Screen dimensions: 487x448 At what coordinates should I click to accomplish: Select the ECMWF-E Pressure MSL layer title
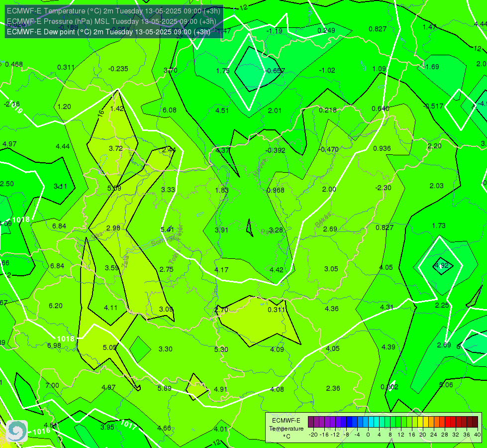pyautogui.click(x=111, y=21)
